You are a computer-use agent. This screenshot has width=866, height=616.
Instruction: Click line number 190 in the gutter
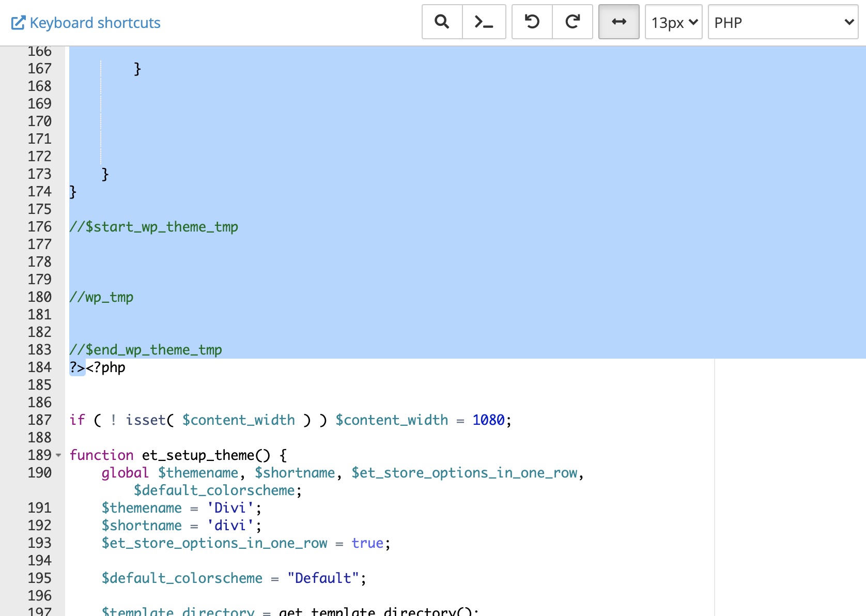pos(40,473)
